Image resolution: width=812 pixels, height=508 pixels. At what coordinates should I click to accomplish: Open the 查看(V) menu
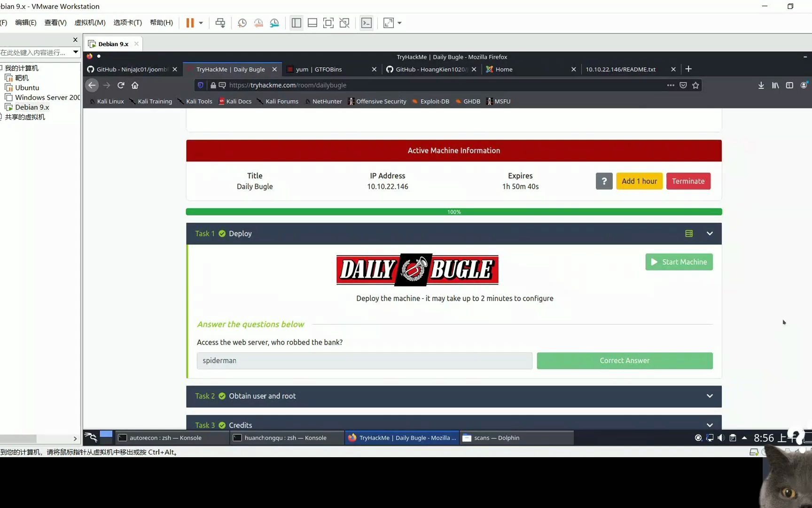[x=55, y=23]
